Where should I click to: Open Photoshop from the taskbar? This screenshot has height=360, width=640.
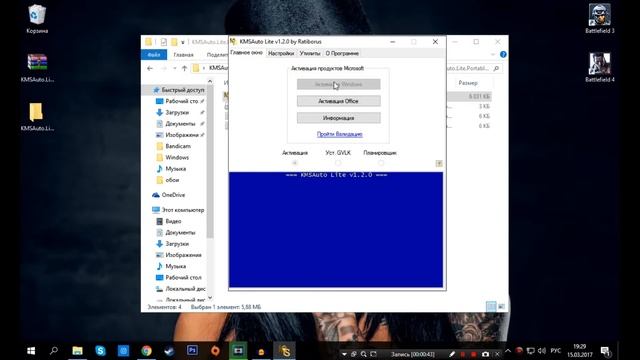pyautogui.click(x=192, y=351)
